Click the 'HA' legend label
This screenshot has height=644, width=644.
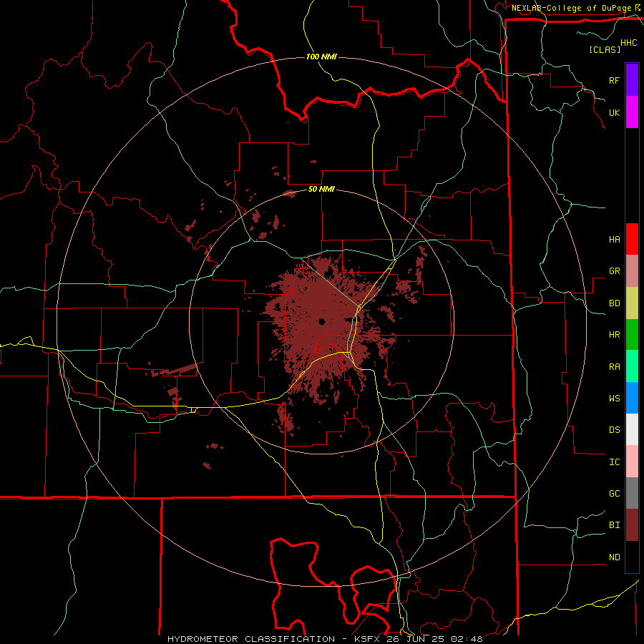coord(614,239)
